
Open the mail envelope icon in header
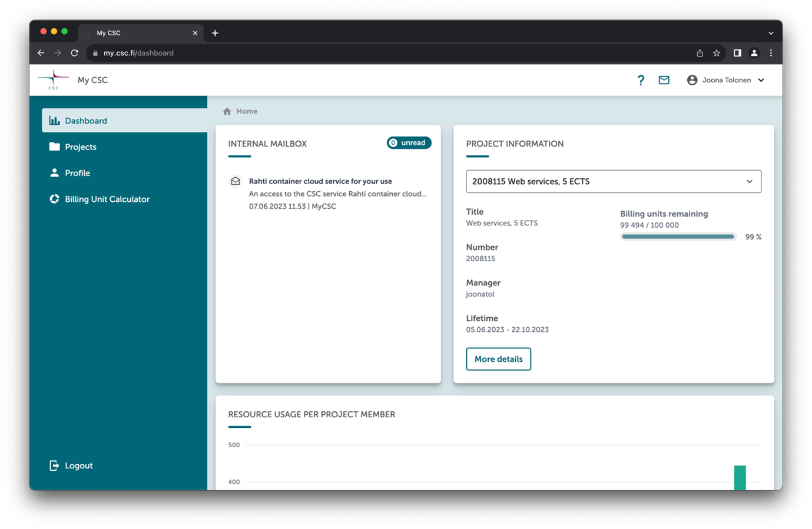click(x=664, y=80)
